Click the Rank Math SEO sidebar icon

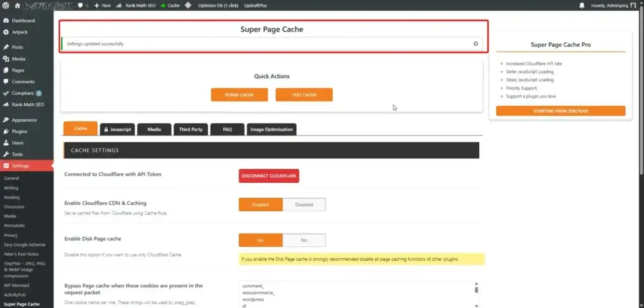pyautogui.click(x=6, y=105)
